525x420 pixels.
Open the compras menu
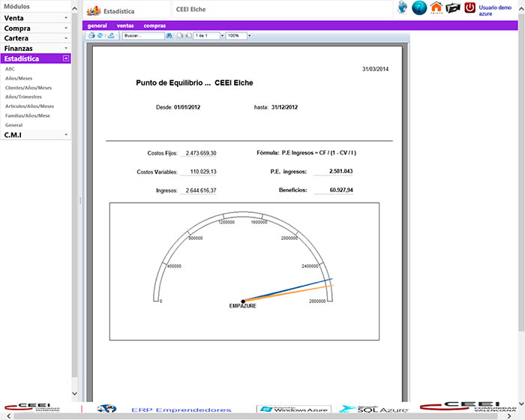[154, 25]
